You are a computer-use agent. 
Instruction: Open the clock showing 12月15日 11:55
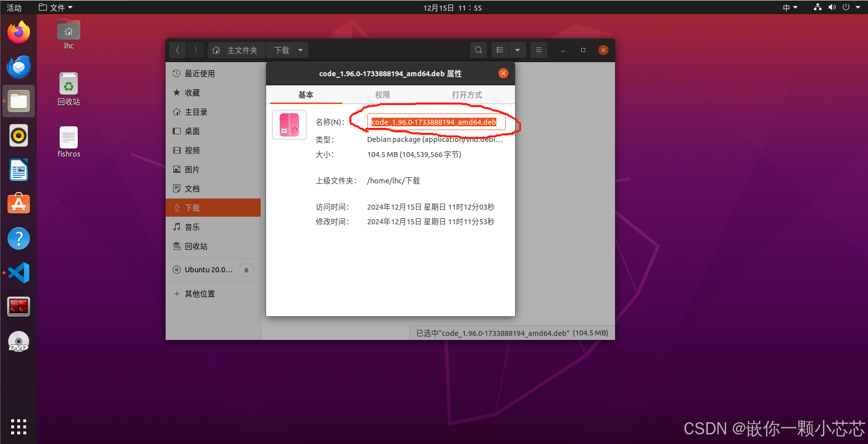[452, 8]
